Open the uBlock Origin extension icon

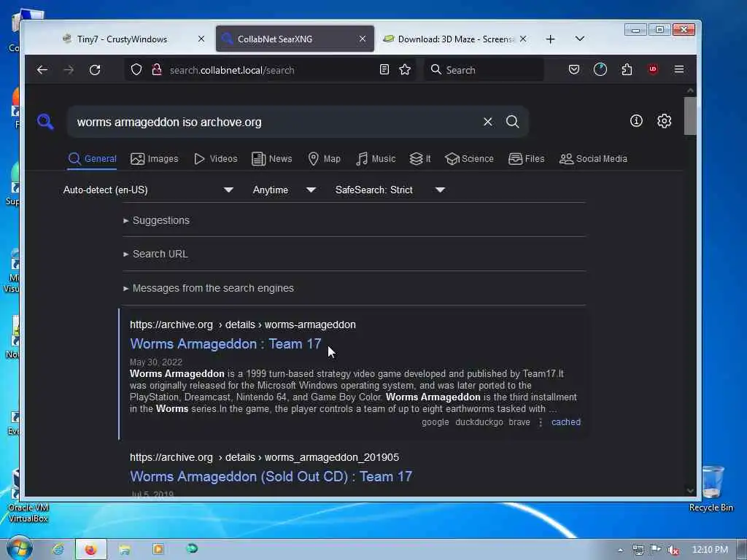[x=653, y=69]
